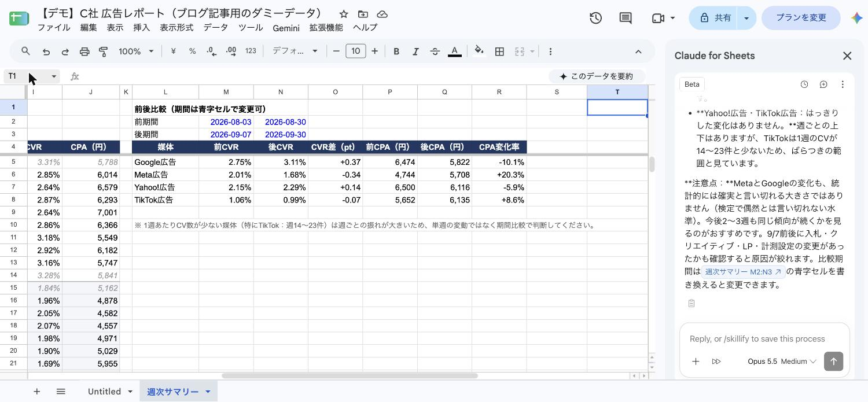The height and width of the screenshot is (402, 868).
Task: Star this spreadsheet document
Action: click(344, 14)
